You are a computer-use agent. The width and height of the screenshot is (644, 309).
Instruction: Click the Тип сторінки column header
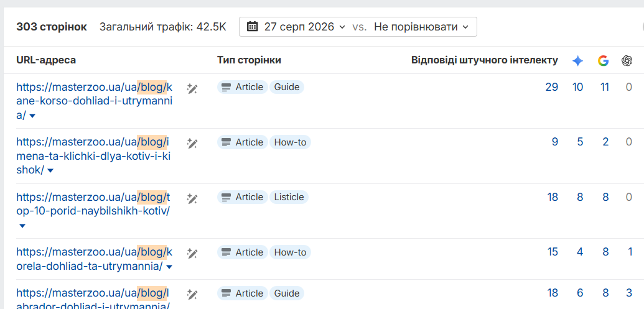pos(250,60)
